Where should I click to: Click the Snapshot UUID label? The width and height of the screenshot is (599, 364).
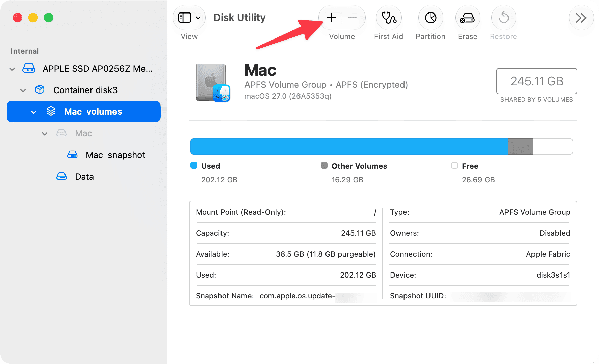pos(418,296)
